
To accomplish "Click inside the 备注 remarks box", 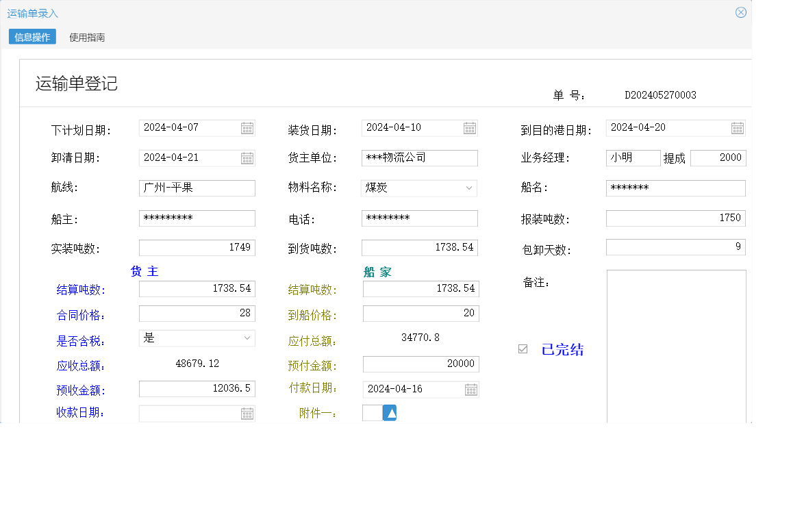I will click(675, 342).
